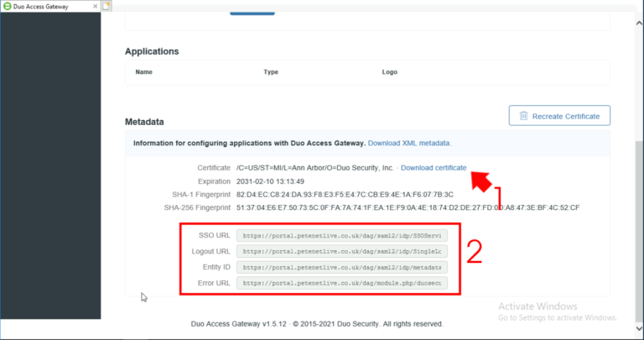The image size is (644, 340).
Task: Click the Duo logo icon in browser tab
Action: (x=7, y=6)
